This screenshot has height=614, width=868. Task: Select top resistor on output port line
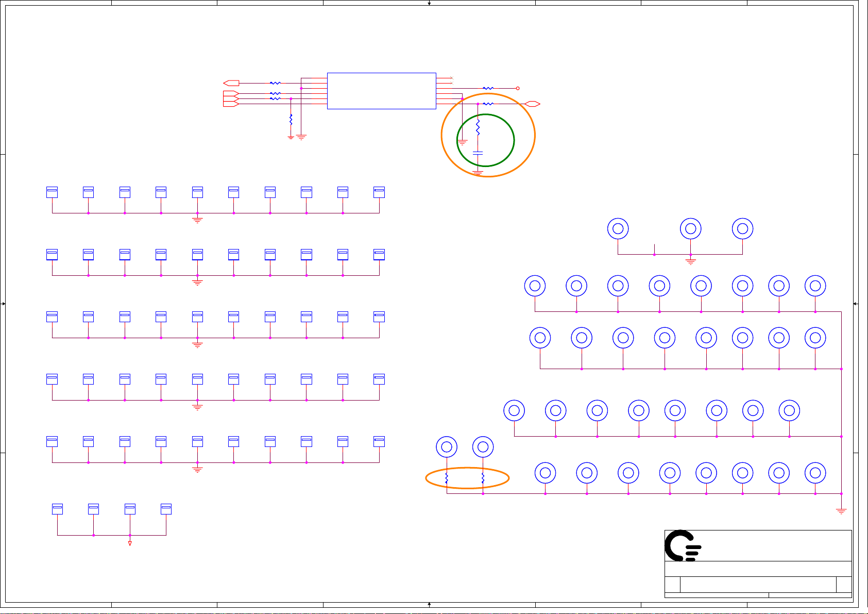pos(276,83)
